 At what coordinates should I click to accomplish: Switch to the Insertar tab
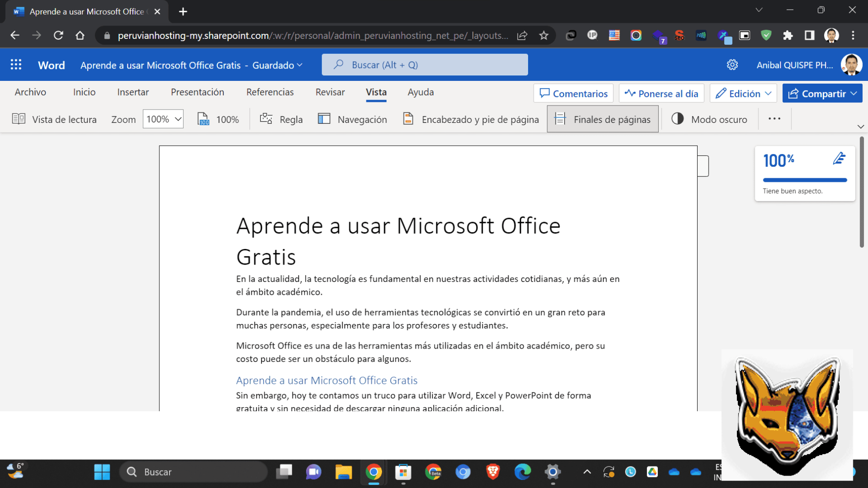coord(133,92)
